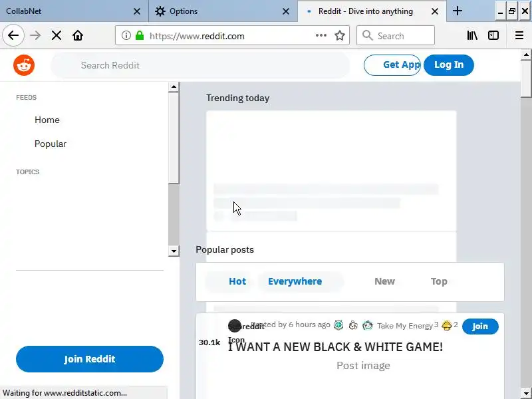Close the CollabNet tab
The width and height of the screenshot is (532, 399).
tap(137, 11)
